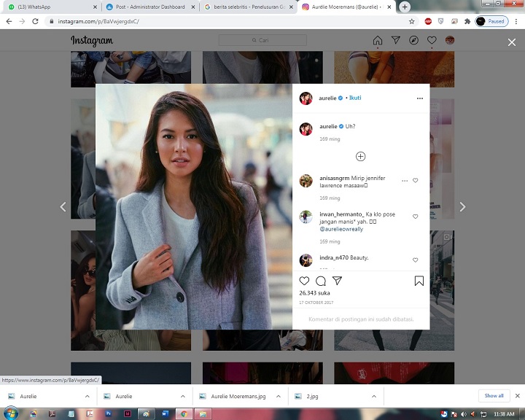Like irwan_hermanto_'s comment
525x420 pixels.
click(x=416, y=217)
